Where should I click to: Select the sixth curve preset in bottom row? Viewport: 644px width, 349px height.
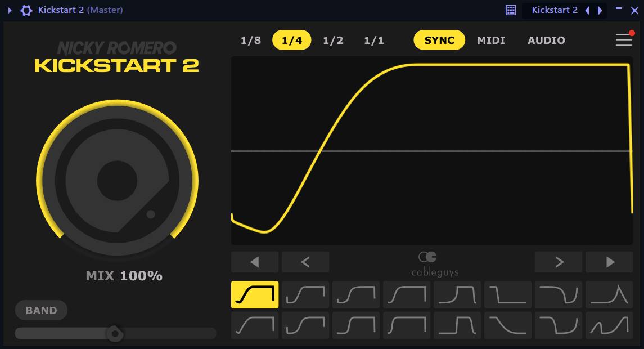(x=508, y=325)
